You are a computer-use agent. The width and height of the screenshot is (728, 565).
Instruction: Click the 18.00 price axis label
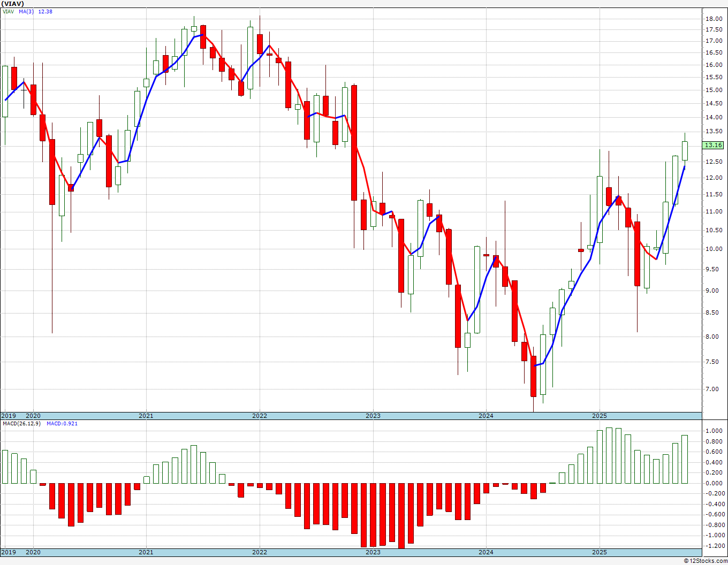point(713,19)
